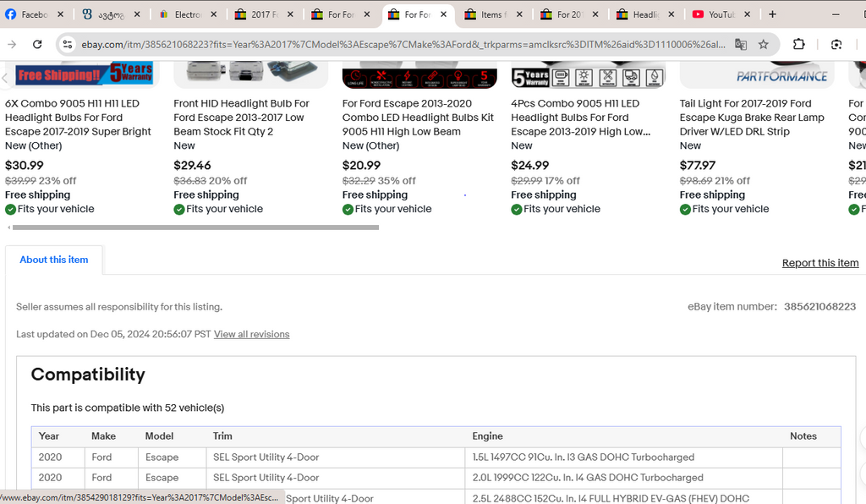Click the '35% off' discount text
Image resolution: width=866 pixels, height=504 pixels.
397,181
